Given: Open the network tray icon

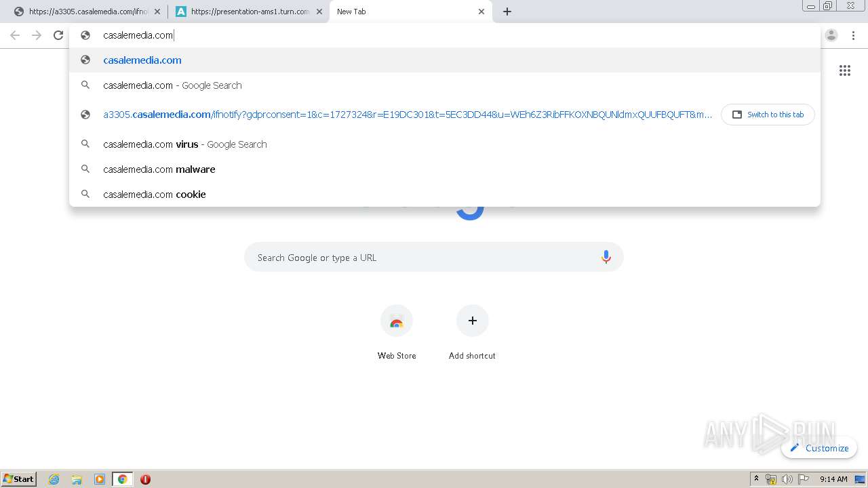Looking at the screenshot, I should tap(771, 479).
